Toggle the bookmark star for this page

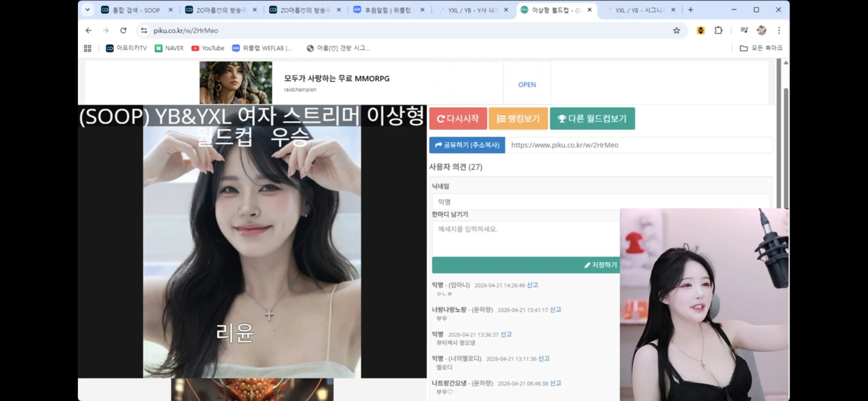(x=676, y=30)
